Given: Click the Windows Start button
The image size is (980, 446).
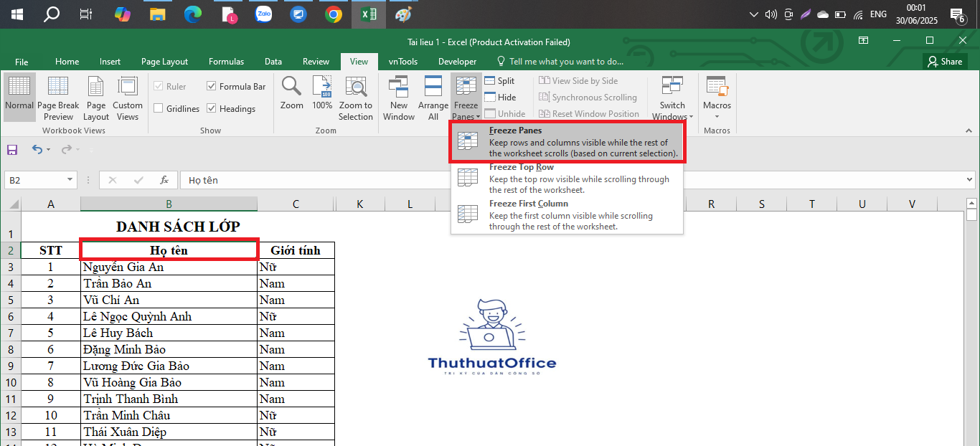Looking at the screenshot, I should tap(17, 14).
